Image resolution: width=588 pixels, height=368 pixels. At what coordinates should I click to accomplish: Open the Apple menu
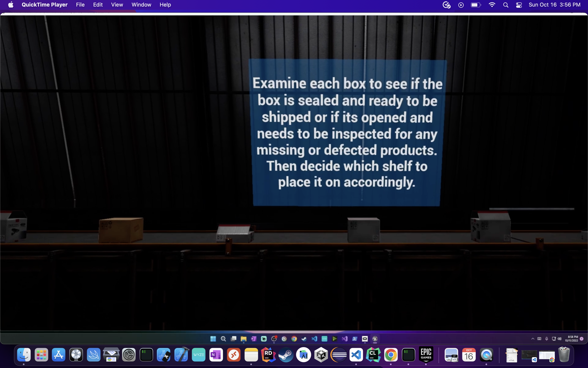[11, 5]
